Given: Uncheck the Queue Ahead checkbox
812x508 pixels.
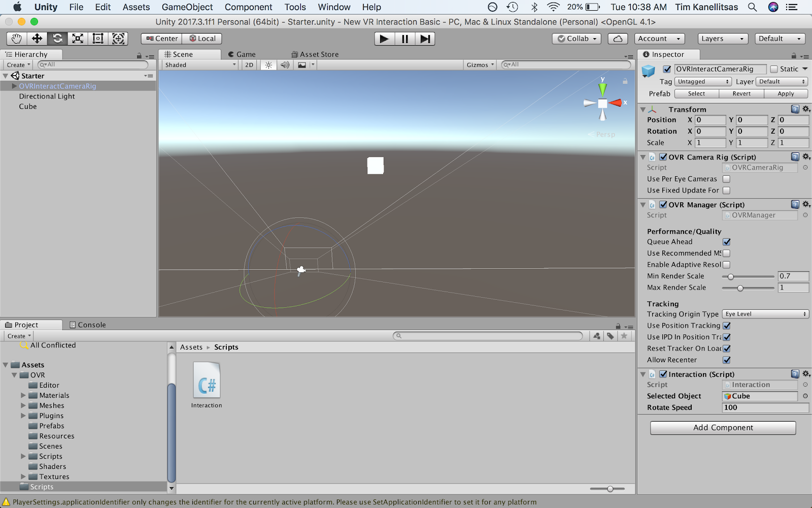Looking at the screenshot, I should click(x=726, y=242).
